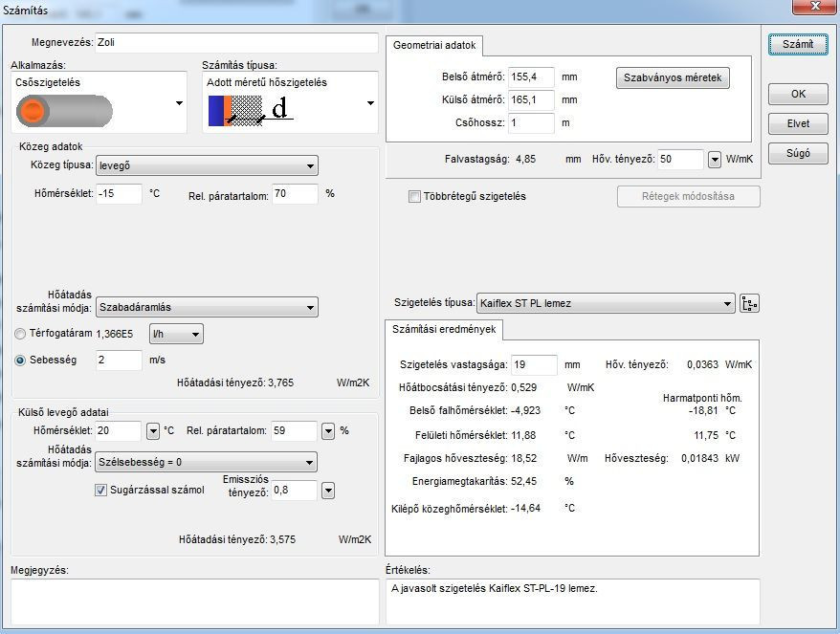Click the Energiamegtakarítás value 52,45

click(523, 481)
